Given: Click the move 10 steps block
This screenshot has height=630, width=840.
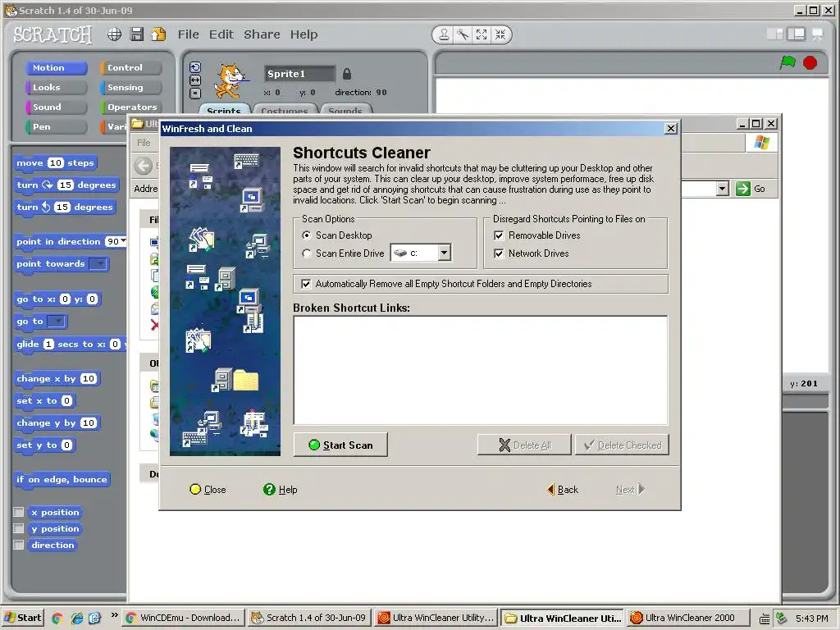Looking at the screenshot, I should 55,163.
